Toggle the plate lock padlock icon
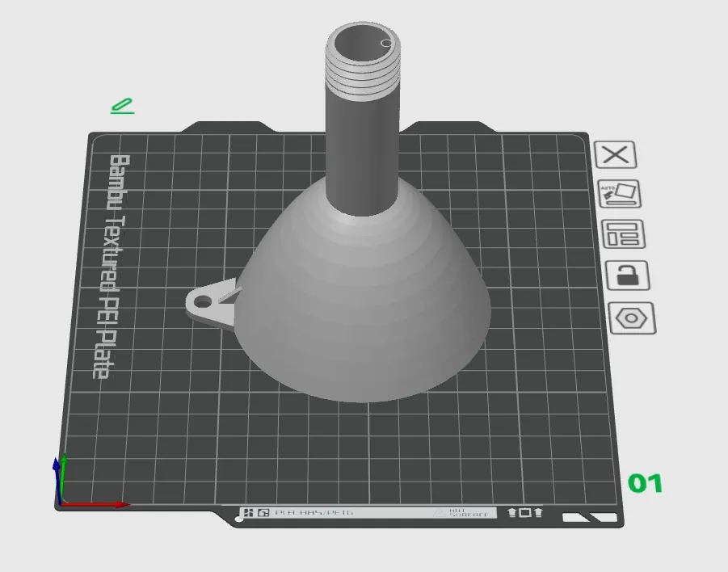 tap(628, 275)
